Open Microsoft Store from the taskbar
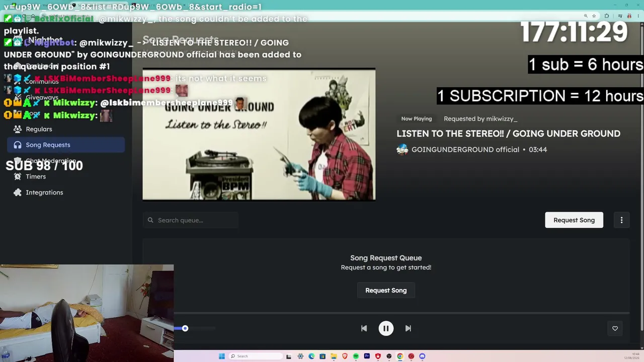Viewport: 644px width, 362px height. (x=323, y=356)
